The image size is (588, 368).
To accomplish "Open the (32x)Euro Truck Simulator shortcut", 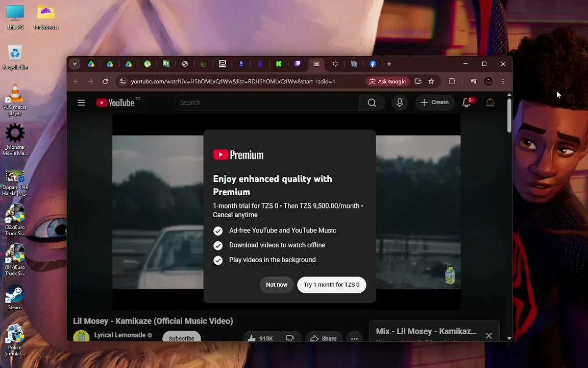I will pyautogui.click(x=15, y=220).
